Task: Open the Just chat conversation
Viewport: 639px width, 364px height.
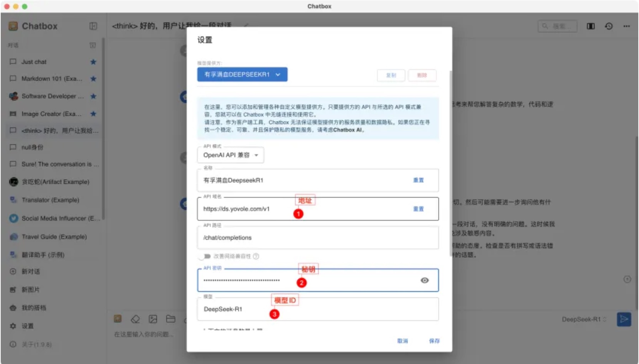Action: click(x=53, y=62)
